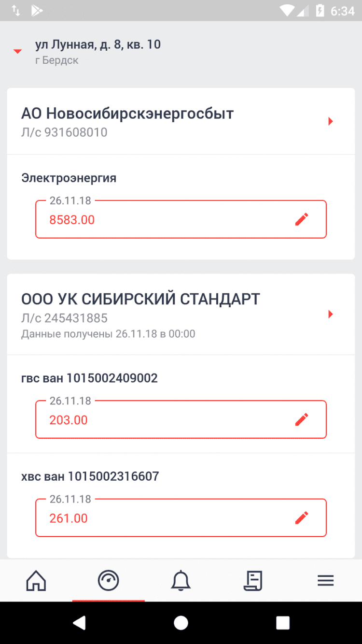Open АО Новосибирскэнергосбыт provider title
362x644 pixels.
point(127,114)
